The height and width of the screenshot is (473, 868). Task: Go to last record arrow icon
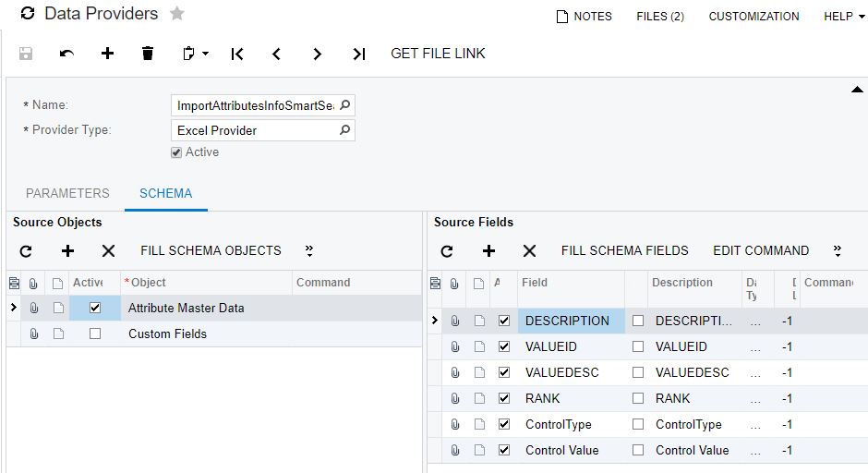click(x=359, y=54)
